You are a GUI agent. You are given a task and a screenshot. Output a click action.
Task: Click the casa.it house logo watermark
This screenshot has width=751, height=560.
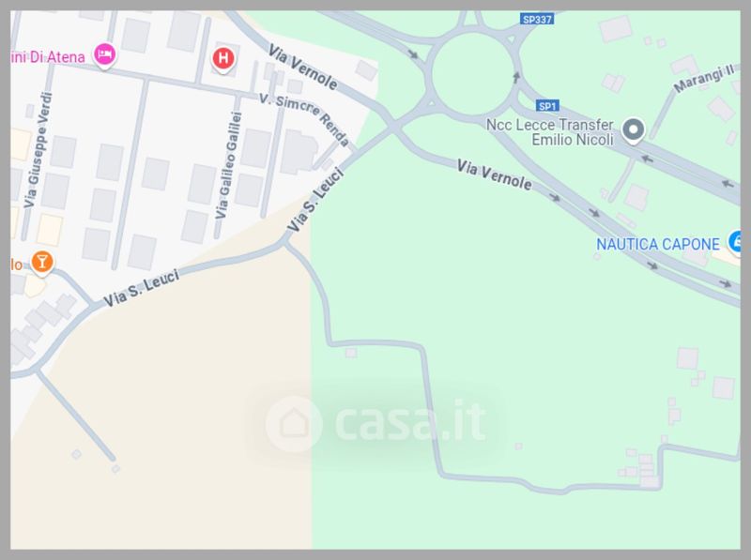[x=294, y=424]
